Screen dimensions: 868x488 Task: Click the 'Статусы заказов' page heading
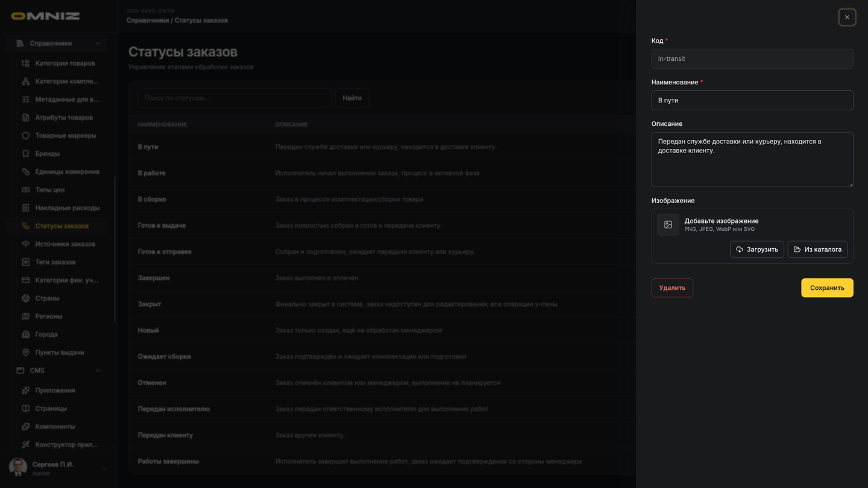(x=183, y=52)
